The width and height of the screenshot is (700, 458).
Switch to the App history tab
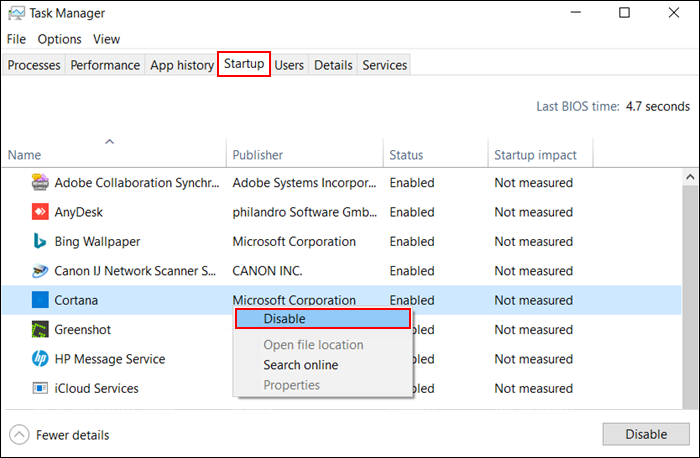pos(182,65)
